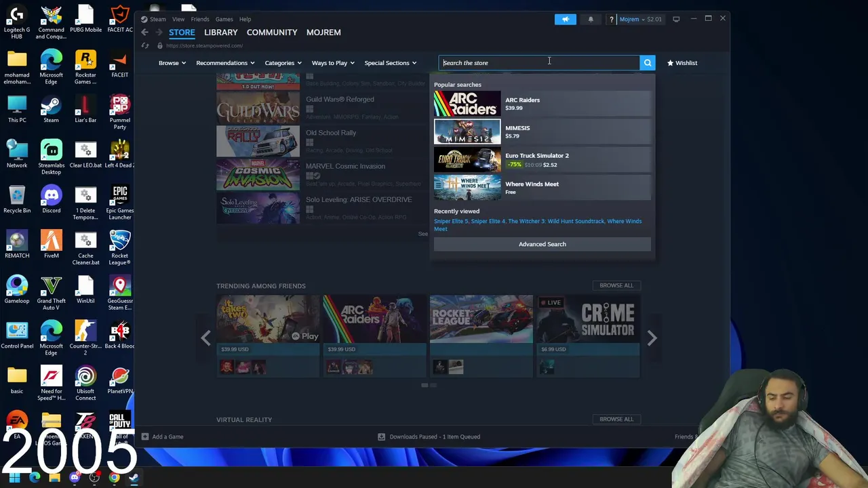
Task: Click BROWSE ALL next to Virtual Reality
Action: click(x=616, y=419)
